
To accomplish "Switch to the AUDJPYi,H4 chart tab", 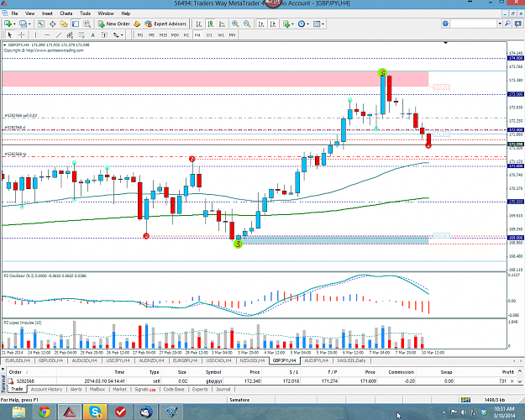I will coord(317,360).
